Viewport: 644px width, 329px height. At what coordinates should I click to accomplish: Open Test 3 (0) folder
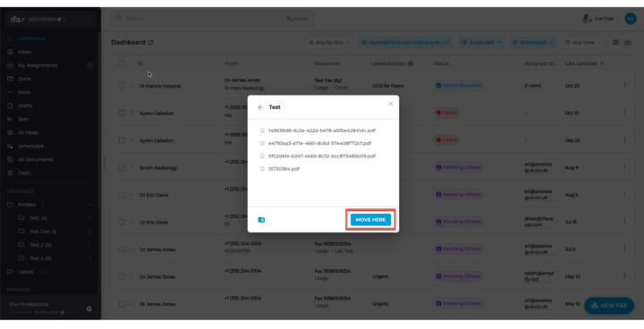[40, 258]
